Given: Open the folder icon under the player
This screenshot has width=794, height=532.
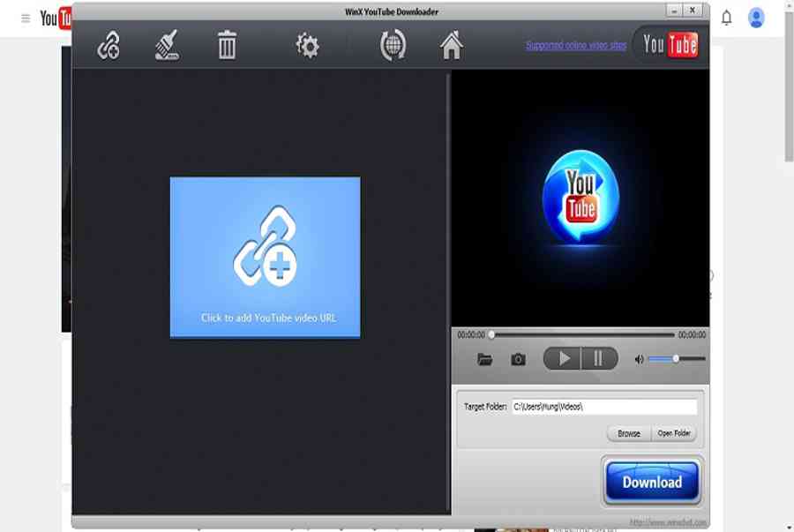Looking at the screenshot, I should click(484, 359).
